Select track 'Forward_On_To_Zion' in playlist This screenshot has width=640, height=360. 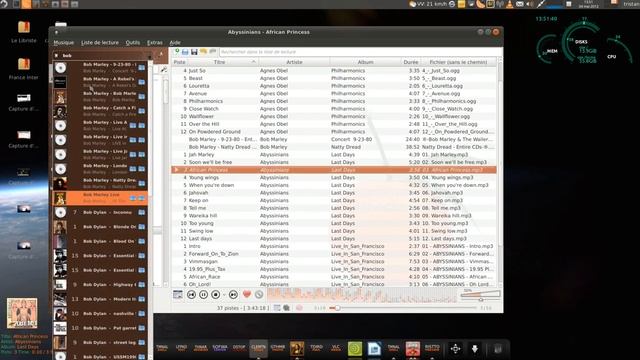(x=334, y=254)
